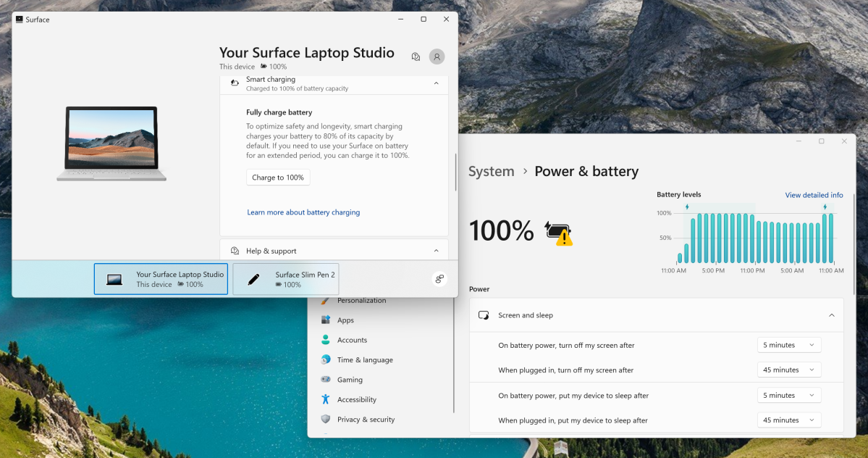Click the Surface app logo in title bar
868x458 pixels.
tap(20, 20)
